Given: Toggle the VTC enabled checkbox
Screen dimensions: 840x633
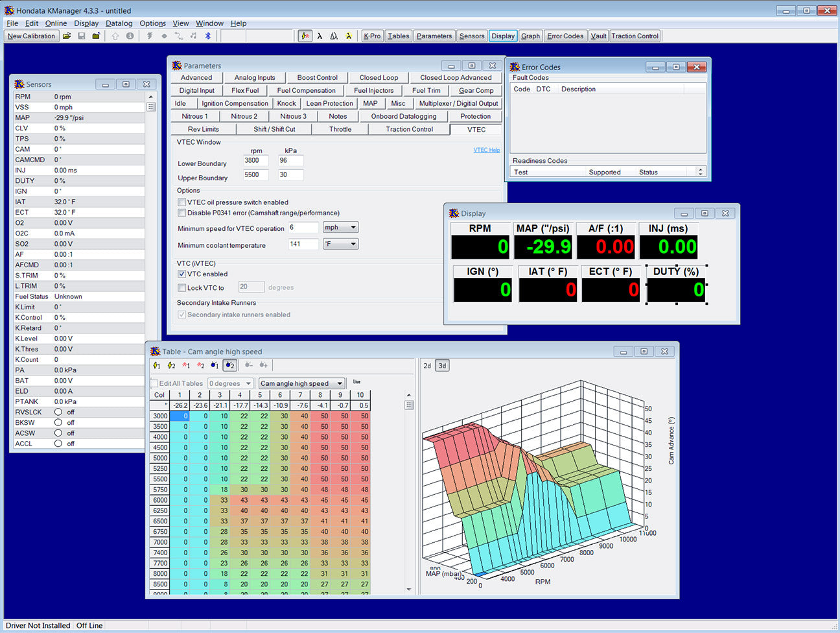Looking at the screenshot, I should coord(182,274).
